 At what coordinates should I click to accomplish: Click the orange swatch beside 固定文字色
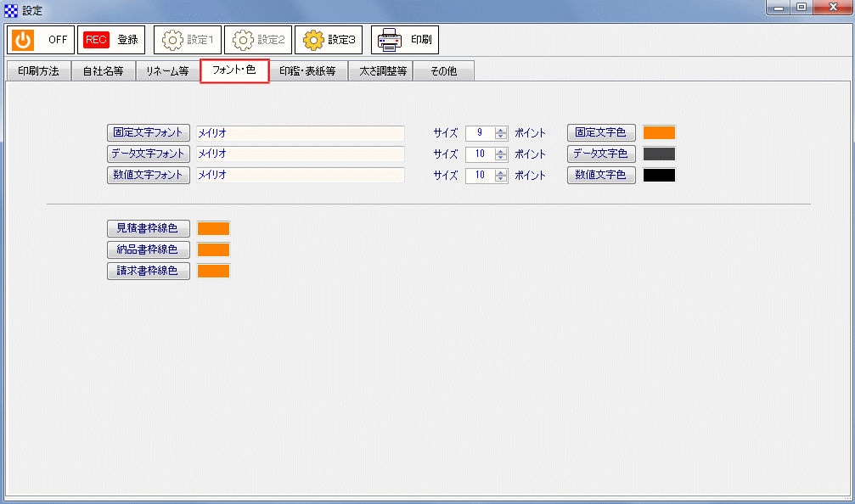pyautogui.click(x=661, y=132)
